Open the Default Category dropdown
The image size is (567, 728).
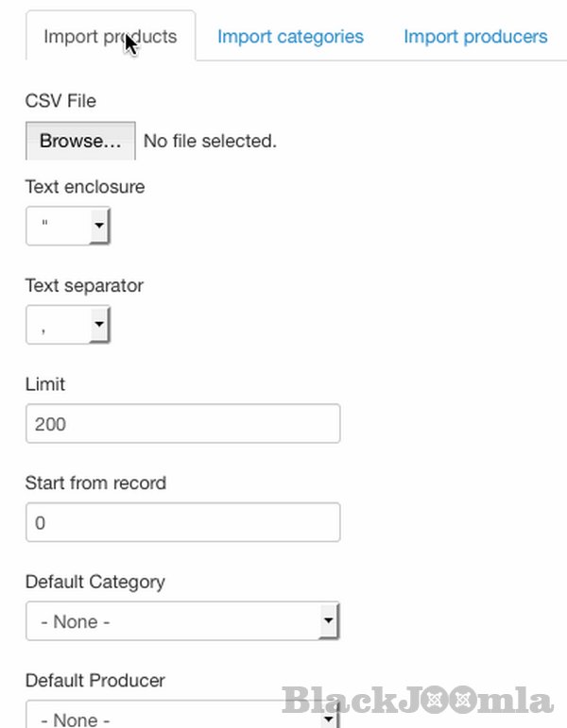click(x=182, y=621)
